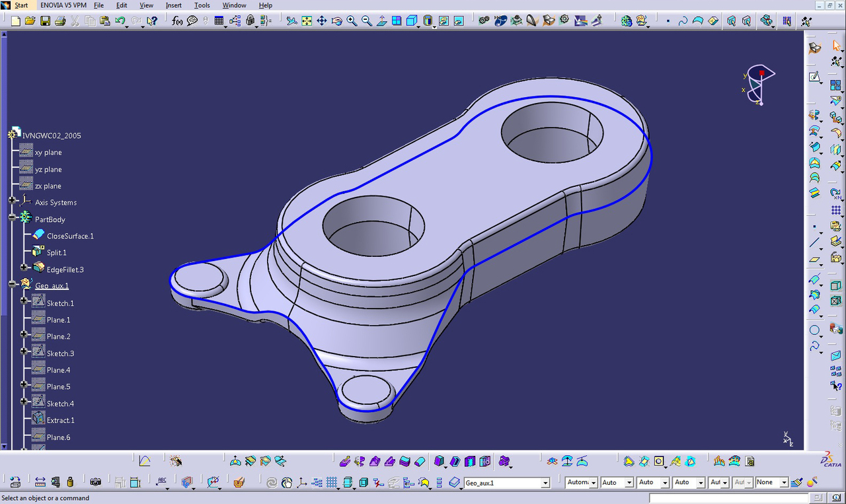This screenshot has height=504, width=846.
Task: Expand the Axis Systems node
Action: point(12,200)
